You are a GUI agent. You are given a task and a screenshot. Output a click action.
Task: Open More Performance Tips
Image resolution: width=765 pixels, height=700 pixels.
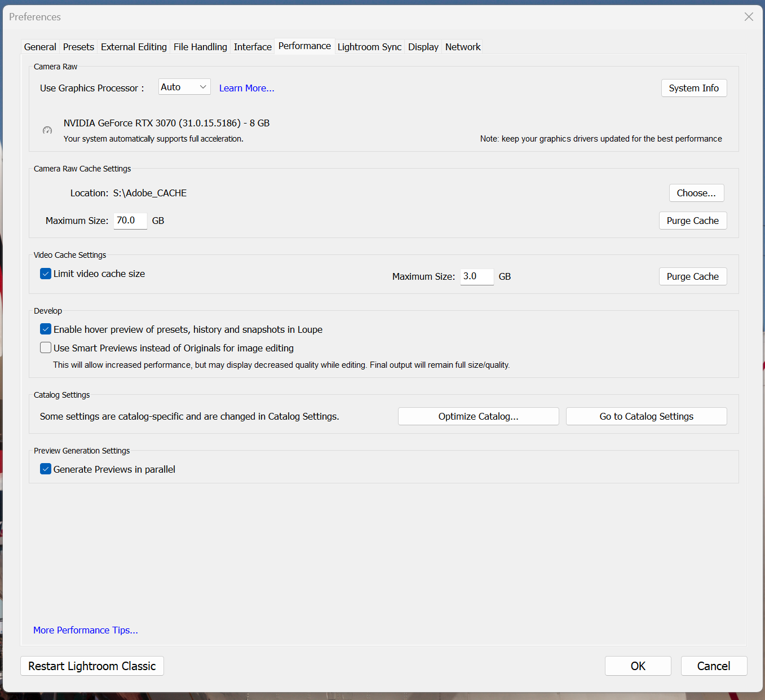pyautogui.click(x=85, y=629)
